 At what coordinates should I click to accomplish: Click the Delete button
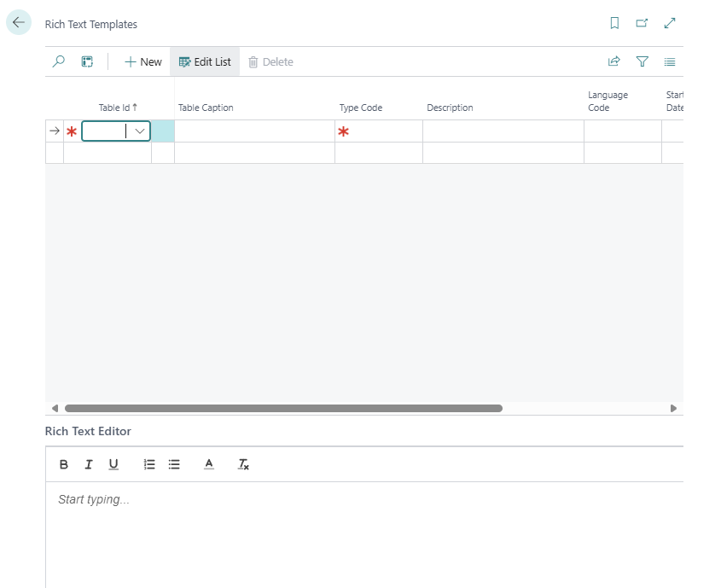tap(270, 61)
